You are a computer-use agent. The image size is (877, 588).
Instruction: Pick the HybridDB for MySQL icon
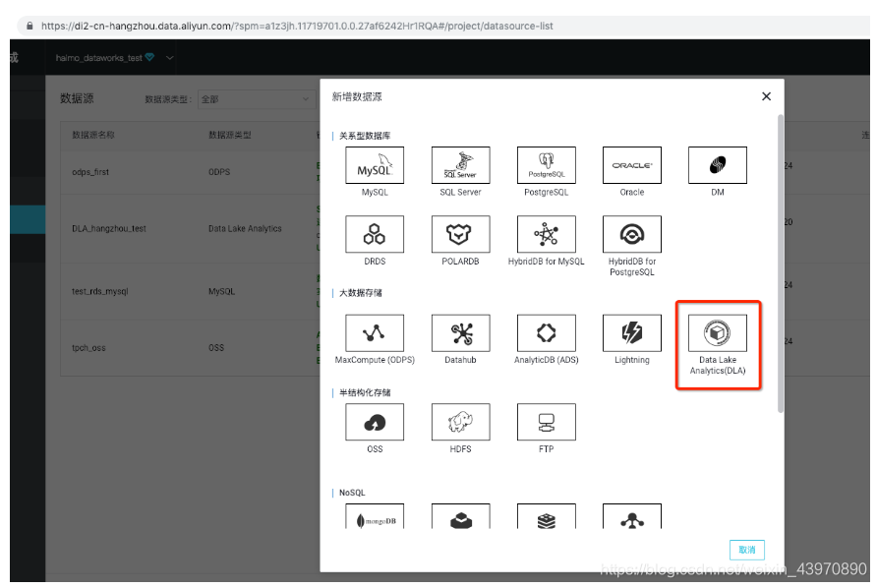pyautogui.click(x=546, y=234)
